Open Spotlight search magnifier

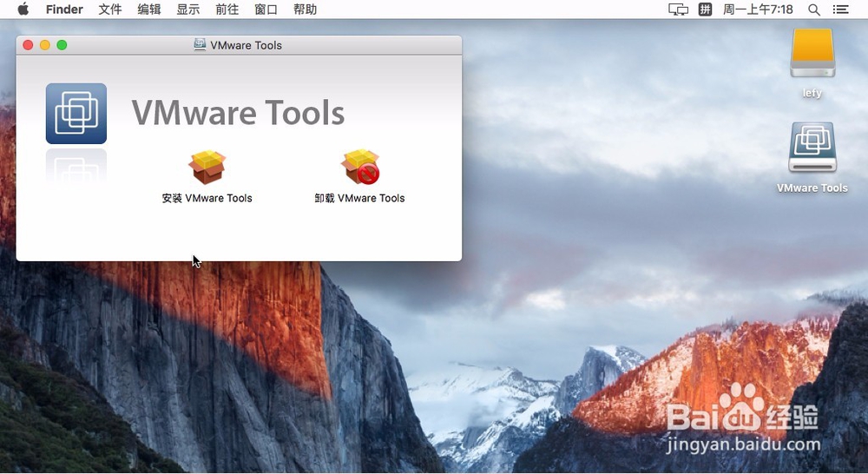tap(814, 10)
